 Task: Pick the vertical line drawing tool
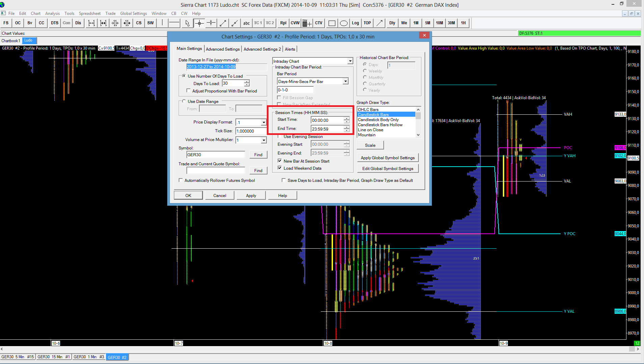point(162,23)
